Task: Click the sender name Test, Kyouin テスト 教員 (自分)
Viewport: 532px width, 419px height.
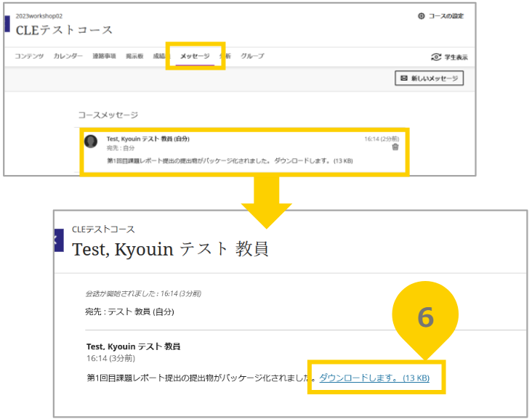Action: tap(148, 139)
